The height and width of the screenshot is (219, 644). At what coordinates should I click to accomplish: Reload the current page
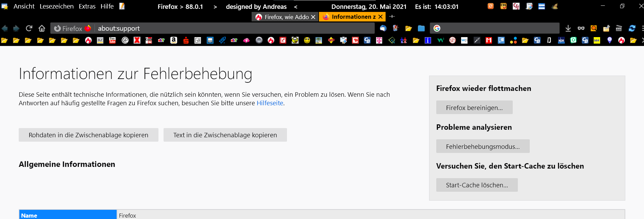[29, 28]
